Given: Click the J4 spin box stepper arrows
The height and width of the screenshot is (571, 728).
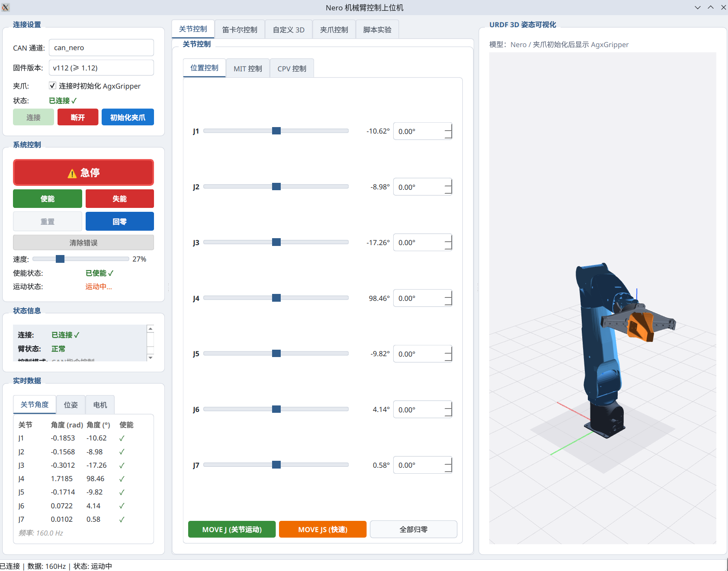Looking at the screenshot, I should tap(448, 298).
